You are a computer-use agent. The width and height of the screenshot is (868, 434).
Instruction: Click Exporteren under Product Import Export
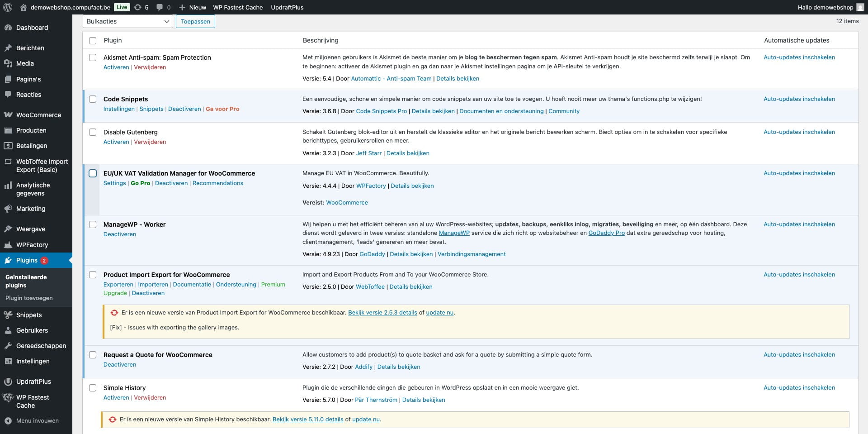pyautogui.click(x=118, y=284)
